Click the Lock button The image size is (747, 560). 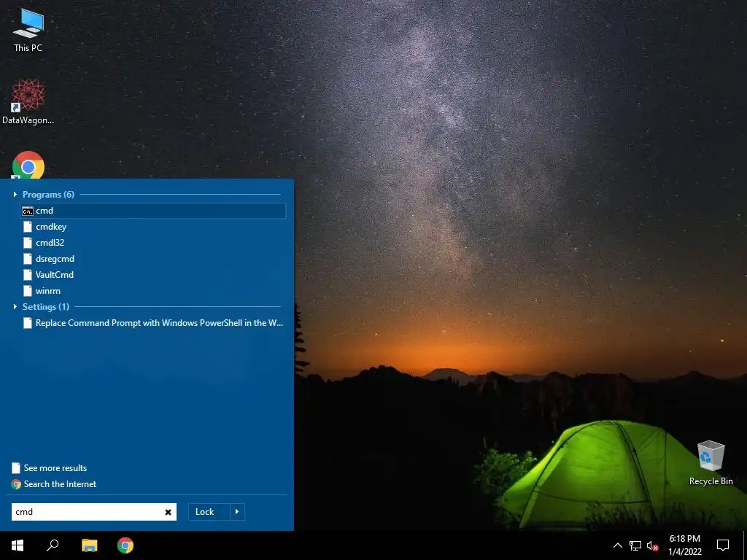pos(209,512)
